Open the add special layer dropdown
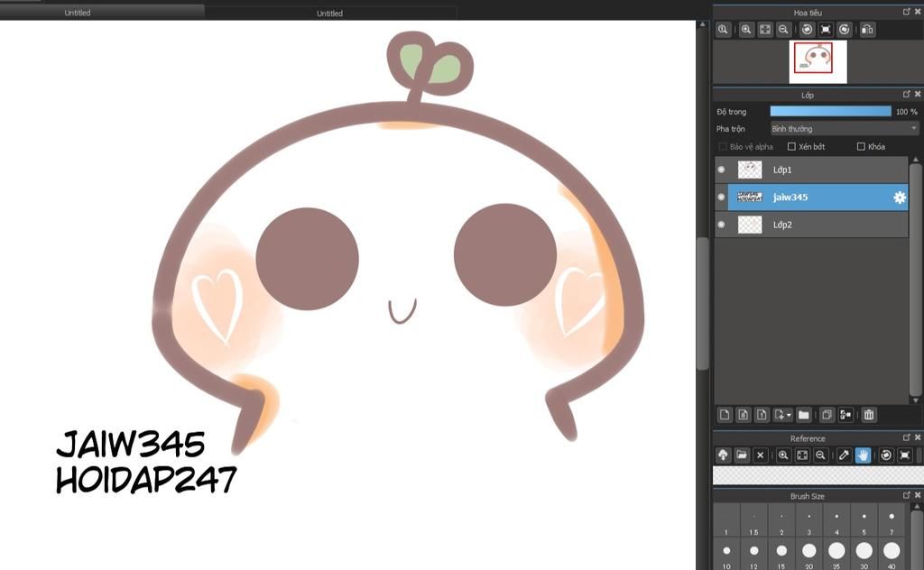The image size is (924, 570). pos(782,415)
